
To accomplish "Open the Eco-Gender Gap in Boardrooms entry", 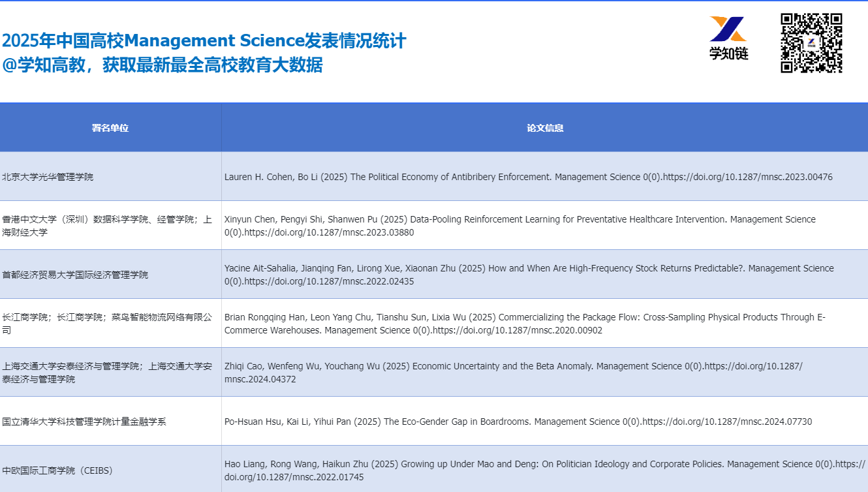I will point(518,422).
